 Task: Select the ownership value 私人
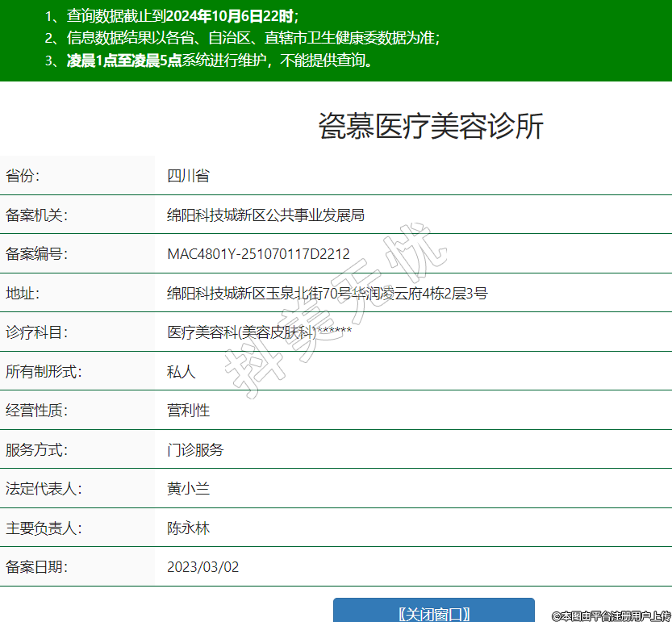click(x=181, y=371)
